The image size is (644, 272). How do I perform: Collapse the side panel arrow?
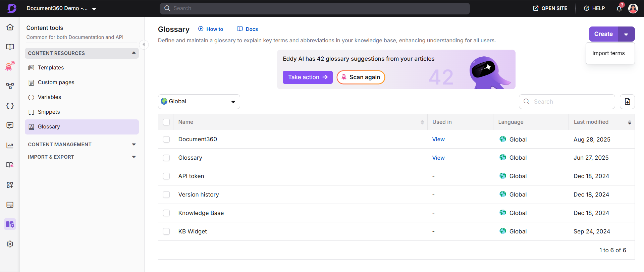[x=144, y=44]
